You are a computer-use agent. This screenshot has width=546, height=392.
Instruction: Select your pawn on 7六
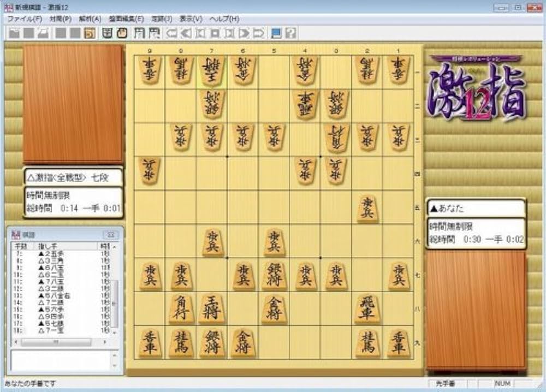212,242
